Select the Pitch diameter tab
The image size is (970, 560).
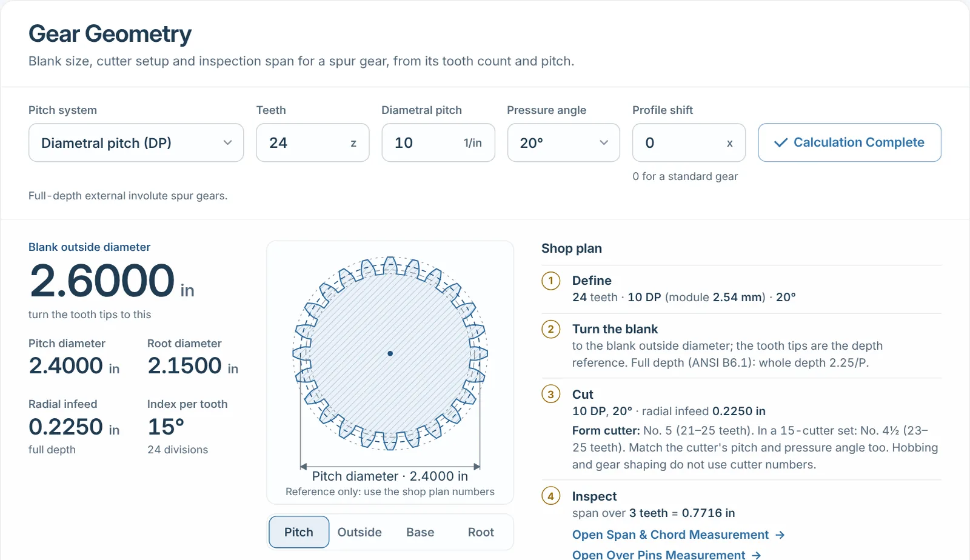299,532
